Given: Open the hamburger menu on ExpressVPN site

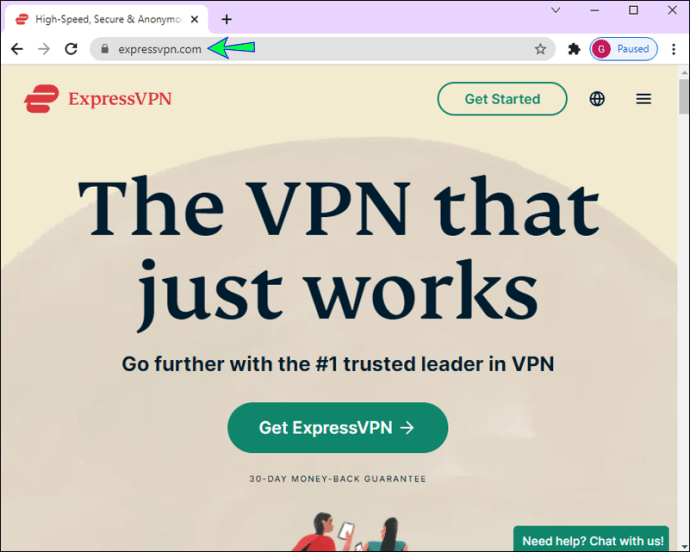Looking at the screenshot, I should pos(643,99).
